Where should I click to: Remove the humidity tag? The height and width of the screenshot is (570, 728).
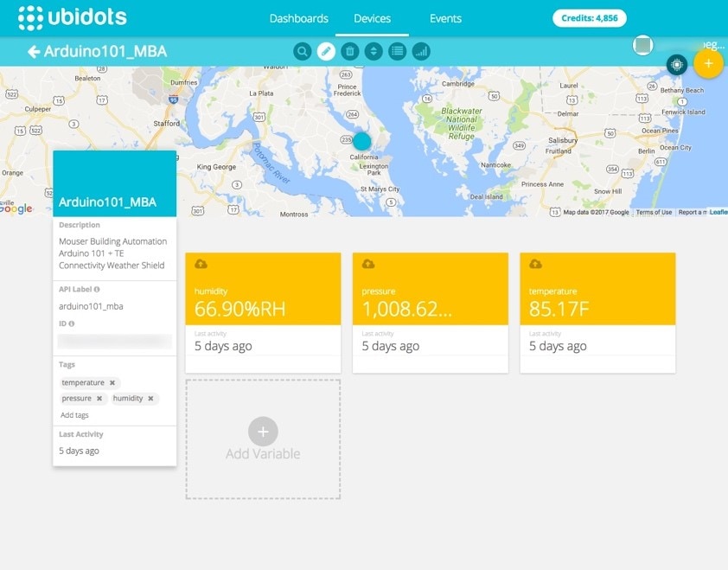[152, 399]
